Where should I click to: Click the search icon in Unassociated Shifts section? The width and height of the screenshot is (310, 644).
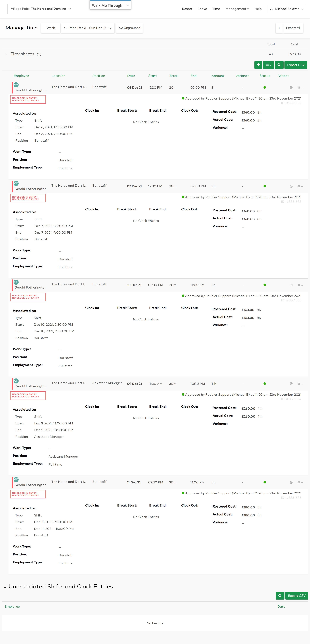click(x=280, y=596)
